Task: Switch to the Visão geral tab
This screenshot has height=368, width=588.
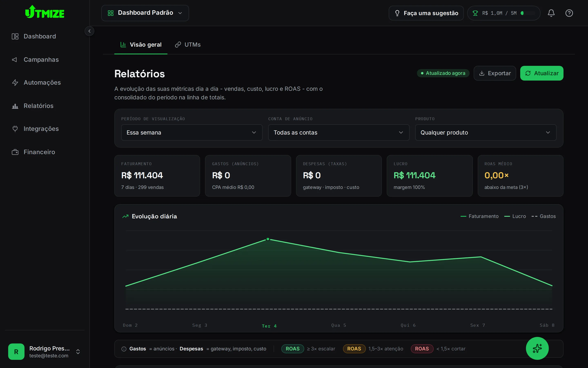Action: pos(141,45)
